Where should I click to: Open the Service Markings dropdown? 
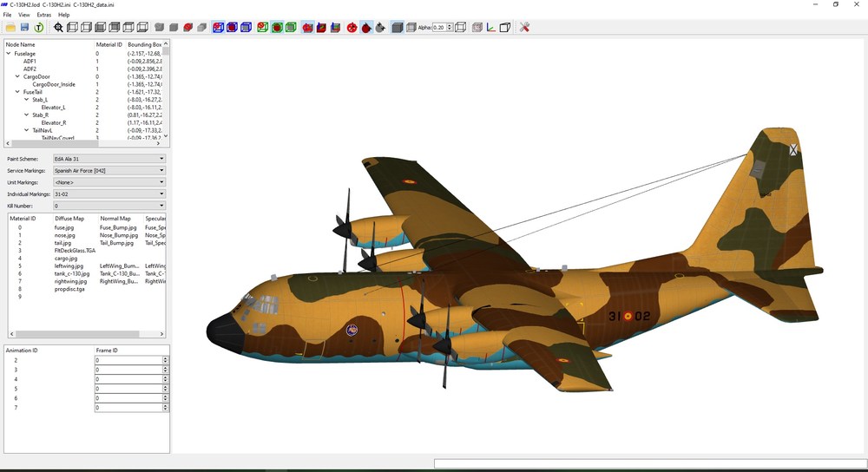pos(109,170)
